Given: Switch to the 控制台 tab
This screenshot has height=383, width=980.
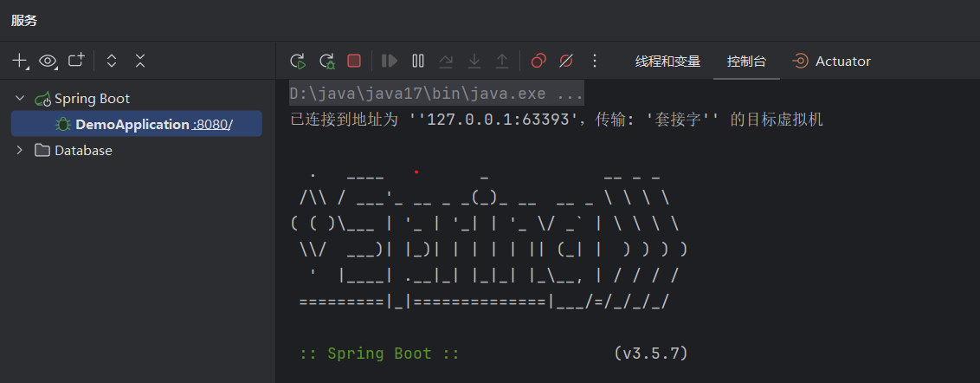Looking at the screenshot, I should [x=746, y=61].
